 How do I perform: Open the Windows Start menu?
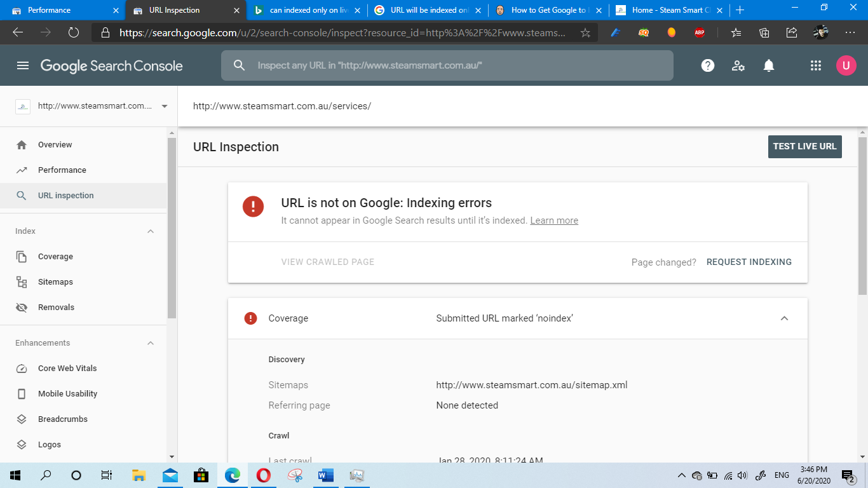[x=15, y=475]
